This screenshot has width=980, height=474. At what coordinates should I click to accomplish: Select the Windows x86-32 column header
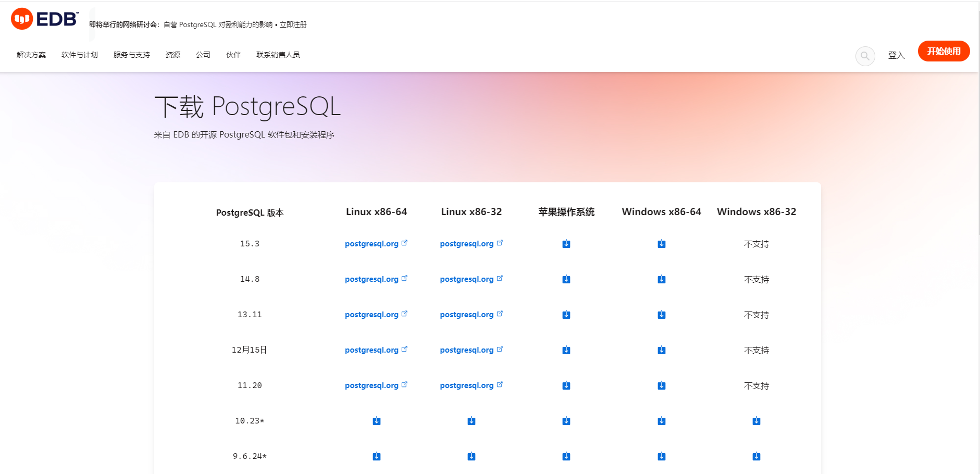(756, 212)
